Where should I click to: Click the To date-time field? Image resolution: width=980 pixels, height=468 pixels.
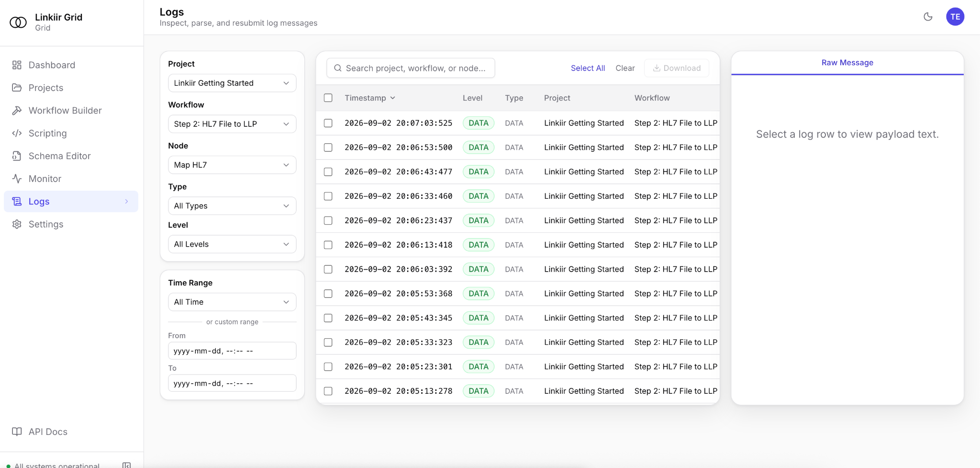point(232,383)
